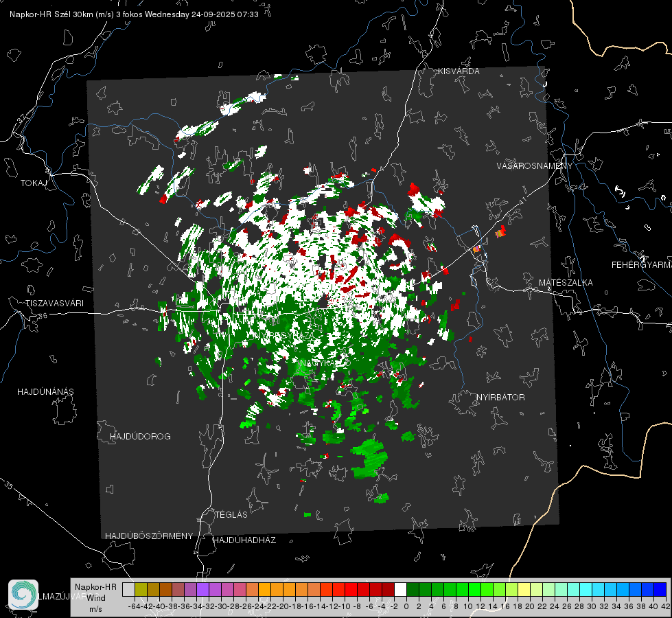Click the 42 value at legend end
The image size is (672, 618).
(x=666, y=606)
